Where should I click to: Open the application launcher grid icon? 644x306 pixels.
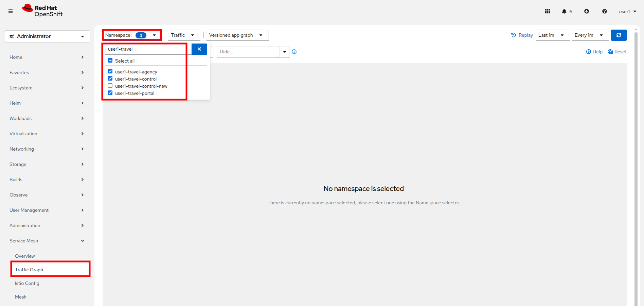(x=548, y=11)
